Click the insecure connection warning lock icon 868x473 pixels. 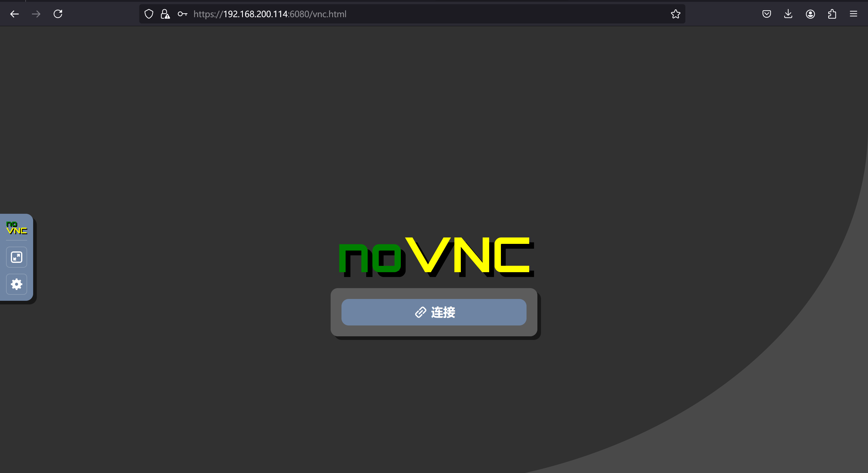(165, 14)
